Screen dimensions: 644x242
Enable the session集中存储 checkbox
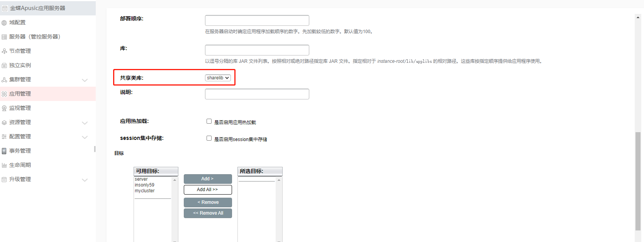(209, 138)
